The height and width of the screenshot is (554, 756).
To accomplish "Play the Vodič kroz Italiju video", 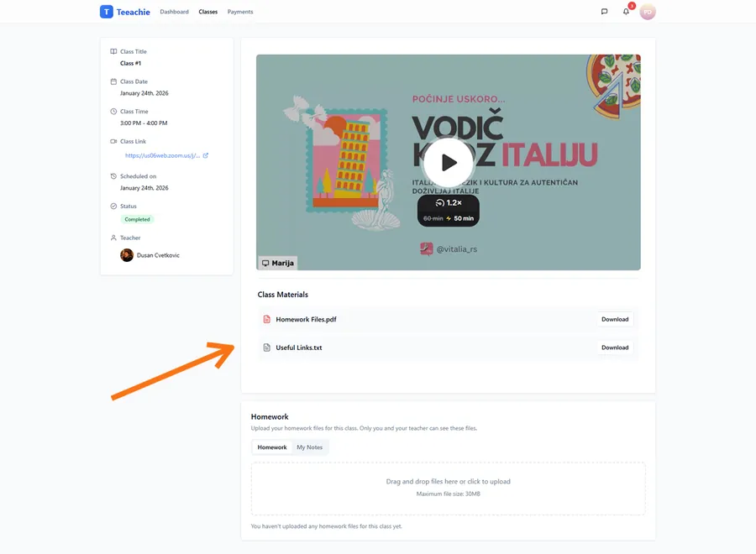I will 449,161.
